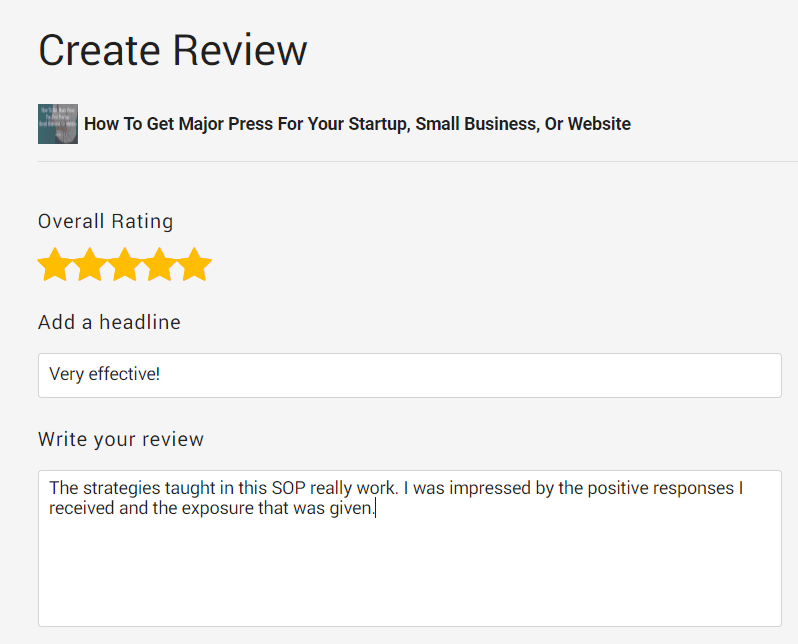
Task: Place cursor after 'given.' in review
Action: tap(376, 508)
